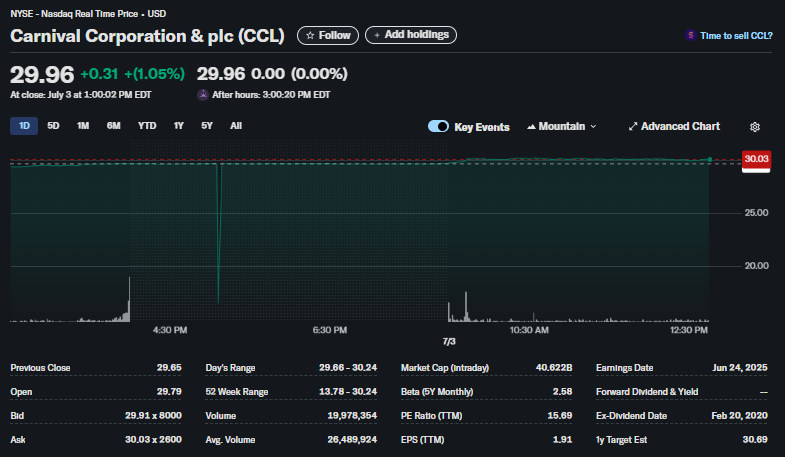Click the Earnings Date value Jun 24, 2025
Viewport: 785px width, 457px height.
click(739, 368)
